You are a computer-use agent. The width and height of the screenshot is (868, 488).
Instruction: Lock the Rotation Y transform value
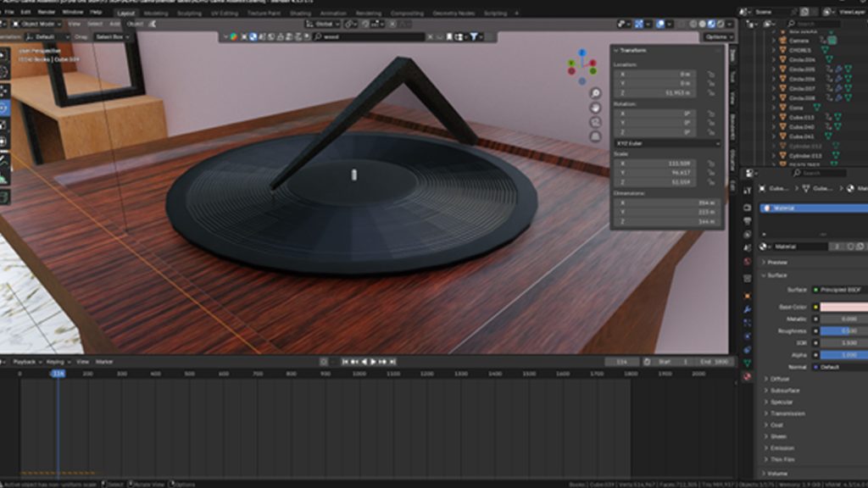click(710, 123)
